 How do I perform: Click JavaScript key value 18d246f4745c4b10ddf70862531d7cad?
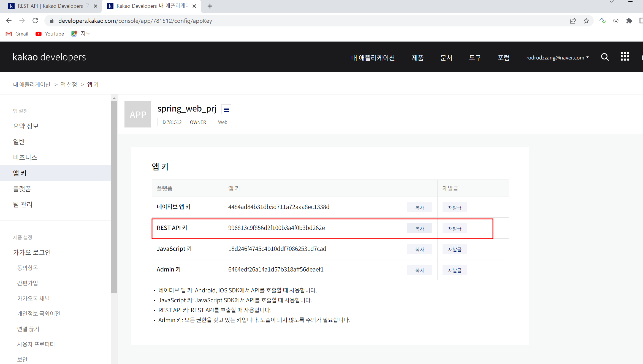click(x=277, y=249)
